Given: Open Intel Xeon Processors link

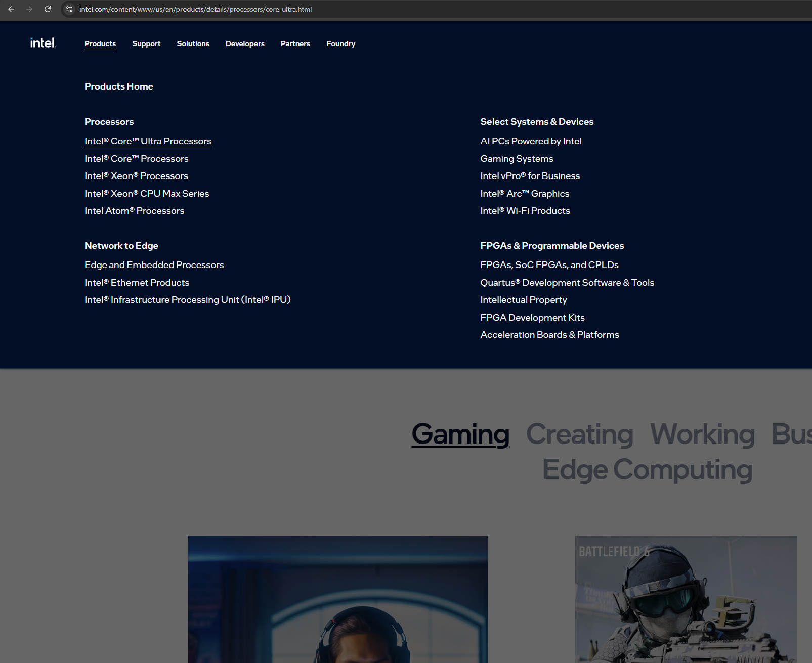Looking at the screenshot, I should (x=136, y=176).
